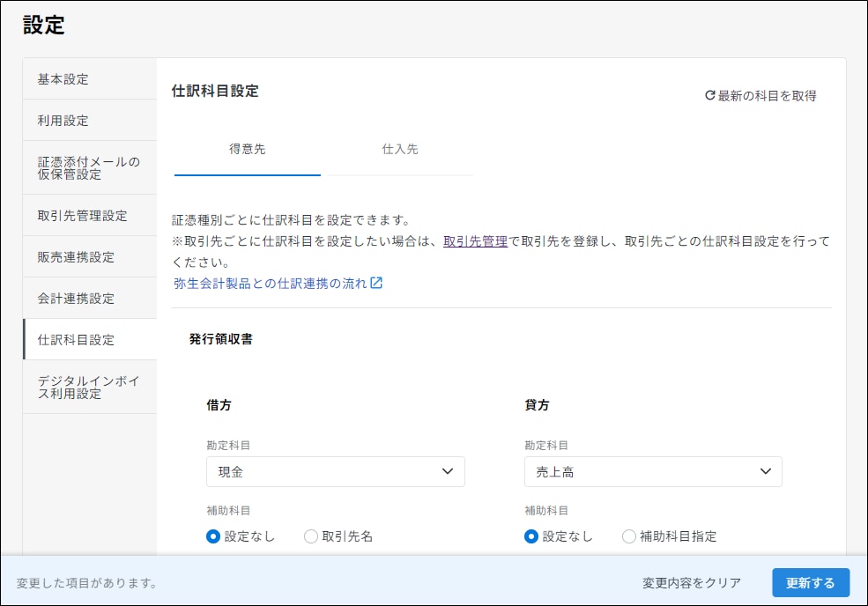
Task: Click 最新の科目を取得 text button
Action: point(768,96)
